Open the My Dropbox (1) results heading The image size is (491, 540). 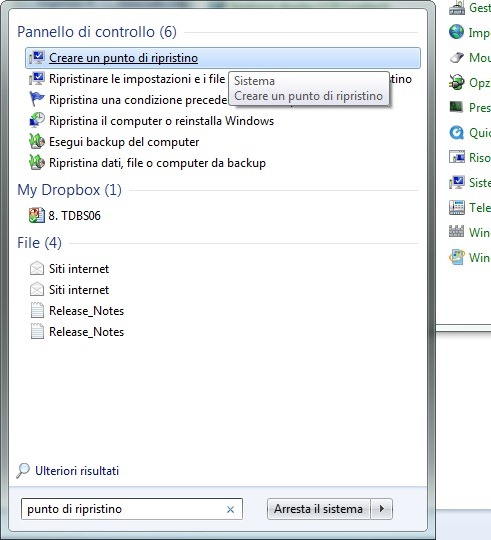(69, 190)
